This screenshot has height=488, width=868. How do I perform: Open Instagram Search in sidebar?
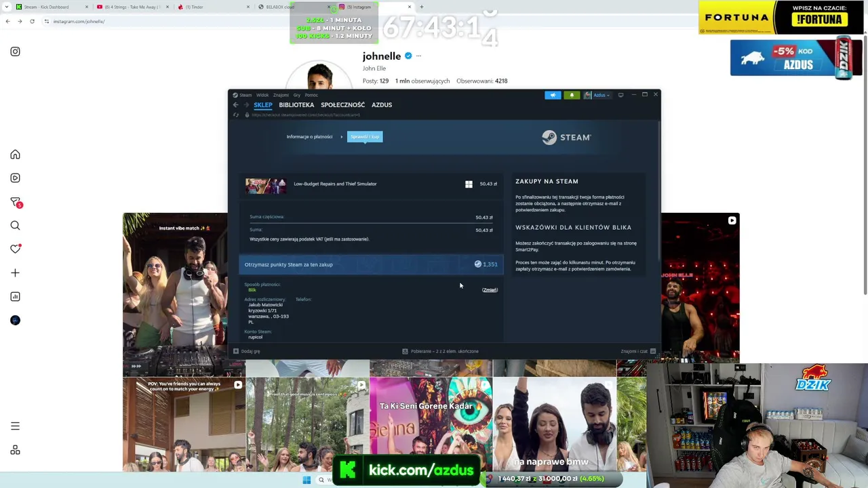tap(15, 225)
